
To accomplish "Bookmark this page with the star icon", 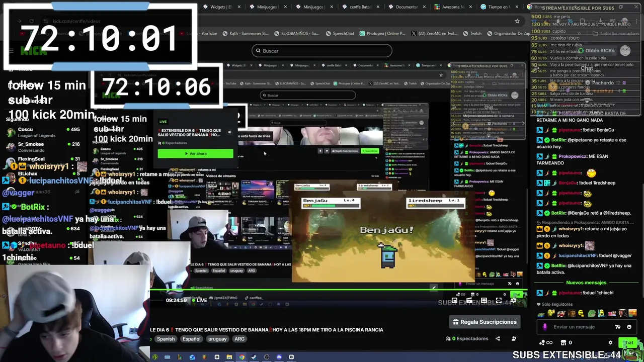I will coord(517,21).
